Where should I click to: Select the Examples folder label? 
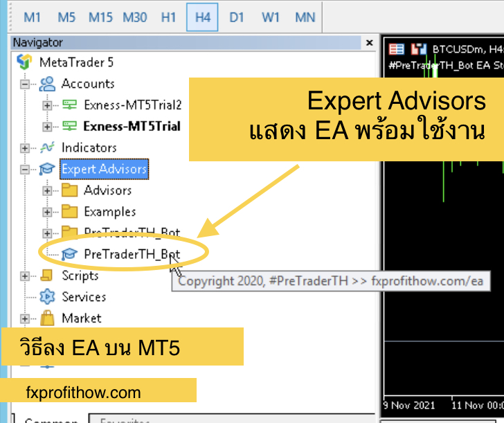click(110, 212)
